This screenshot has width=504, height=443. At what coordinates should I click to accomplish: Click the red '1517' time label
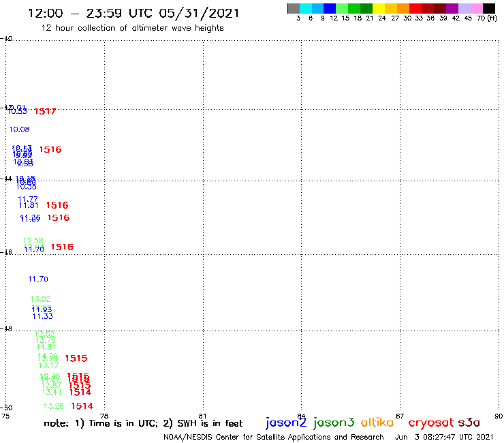(45, 111)
